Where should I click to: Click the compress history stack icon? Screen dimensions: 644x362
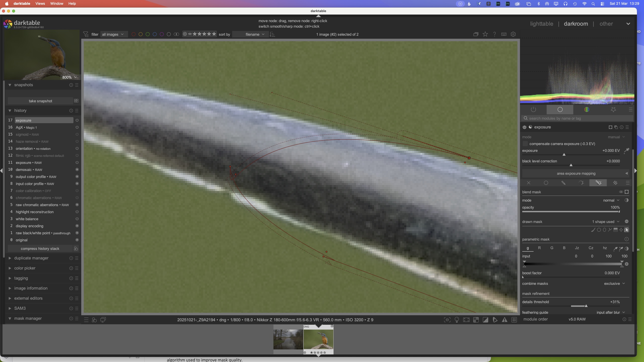coord(76,249)
